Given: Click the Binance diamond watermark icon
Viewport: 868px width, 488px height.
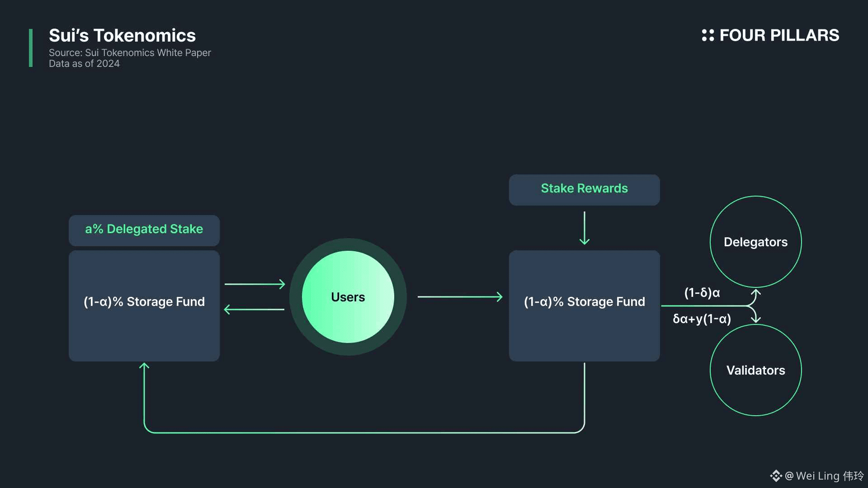Looking at the screenshot, I should 776,476.
